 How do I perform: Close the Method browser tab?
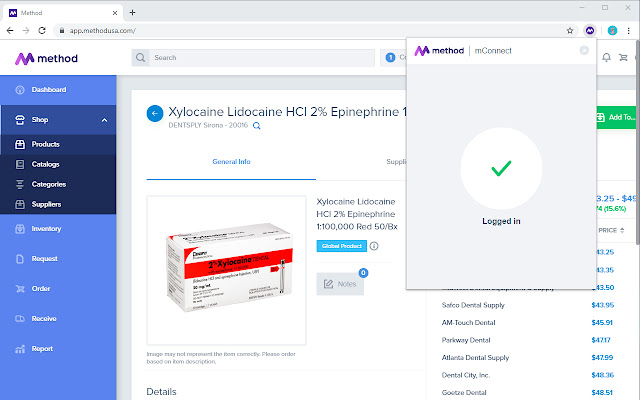(115, 13)
